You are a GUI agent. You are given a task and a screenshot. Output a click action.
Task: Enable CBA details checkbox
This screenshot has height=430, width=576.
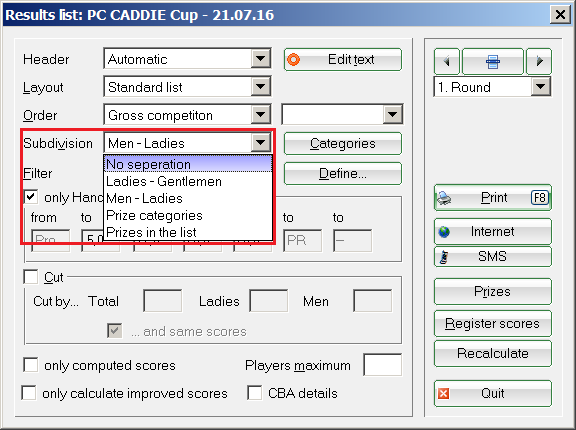coord(255,393)
